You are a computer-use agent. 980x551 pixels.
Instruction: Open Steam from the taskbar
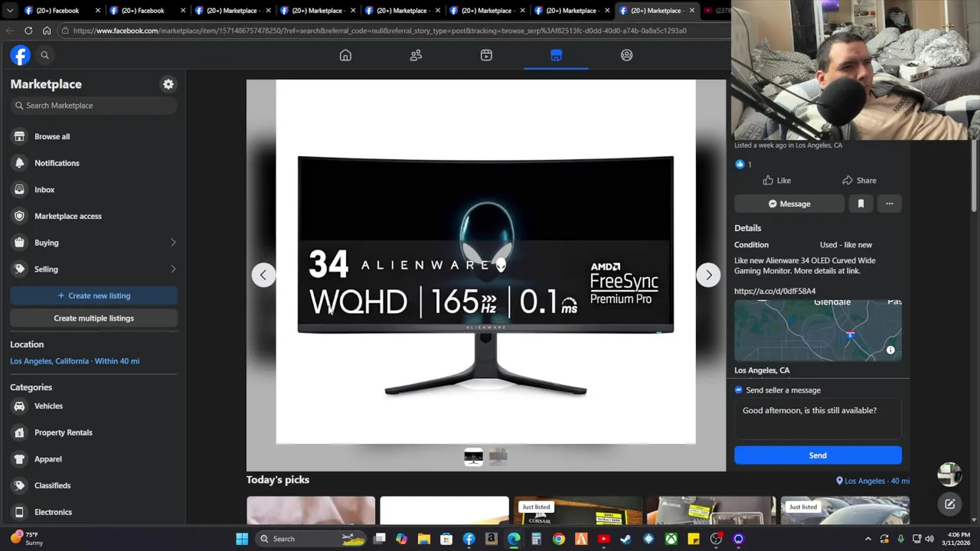(626, 539)
